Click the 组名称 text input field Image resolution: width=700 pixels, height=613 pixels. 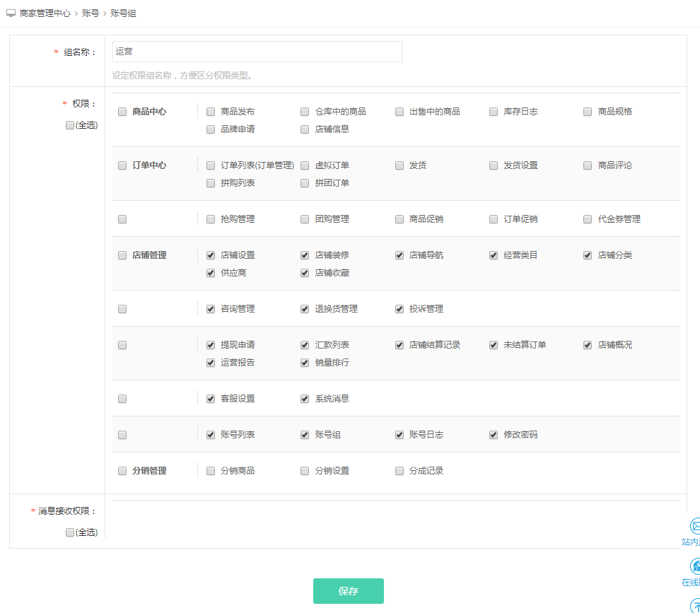(257, 52)
